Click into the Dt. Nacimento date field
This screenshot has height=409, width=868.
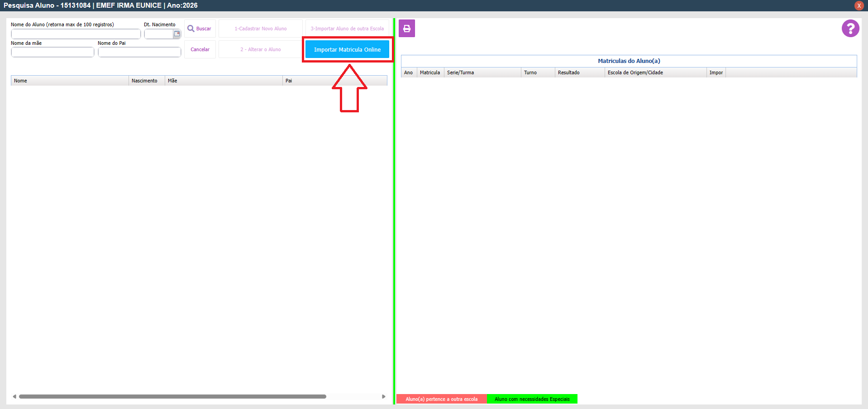(x=158, y=34)
